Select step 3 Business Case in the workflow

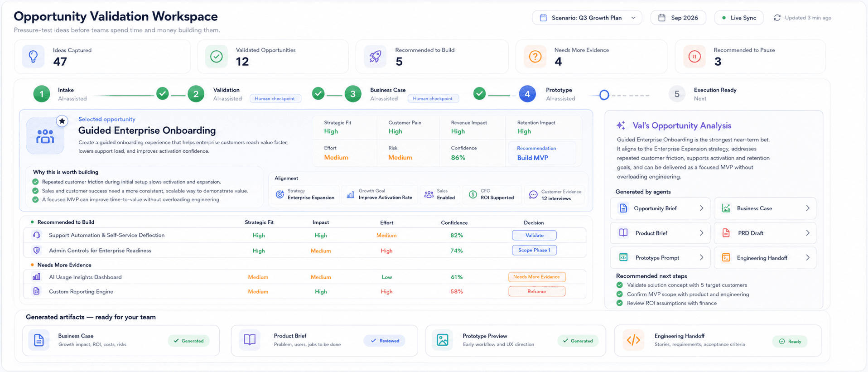[353, 94]
